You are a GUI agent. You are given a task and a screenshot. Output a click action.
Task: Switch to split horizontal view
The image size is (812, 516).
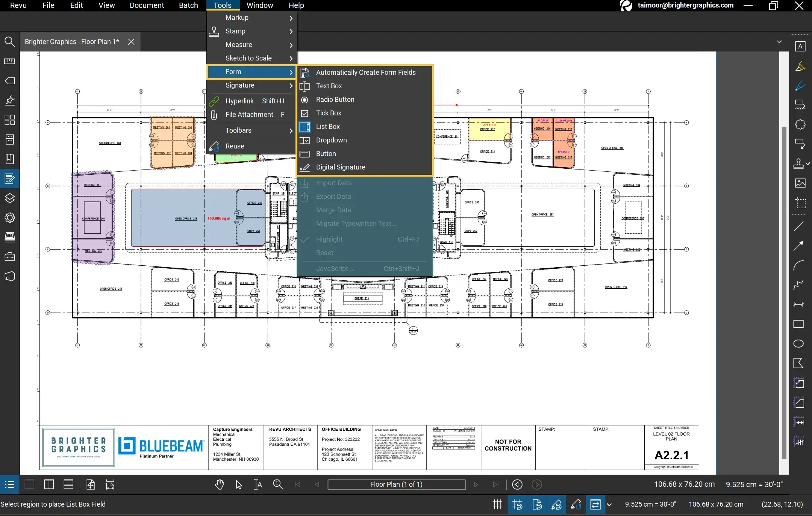68,484
